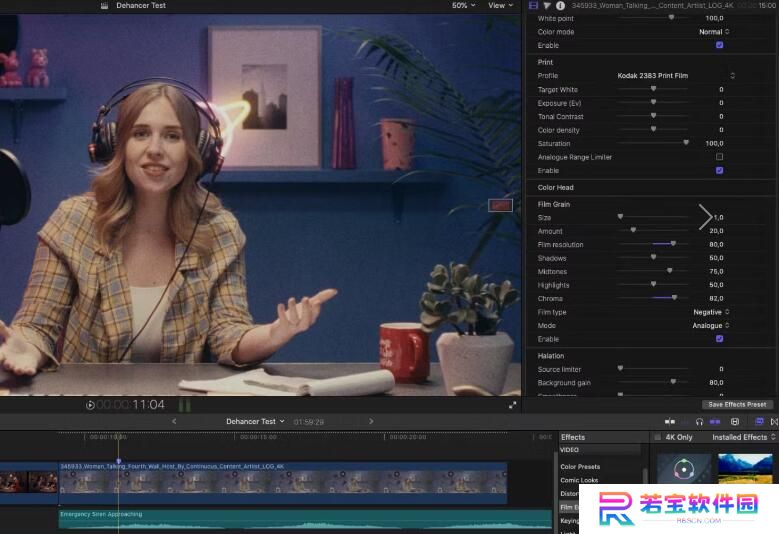Screen dimensions: 779x534
Task: Adjust the White point slider
Action: [x=671, y=17]
